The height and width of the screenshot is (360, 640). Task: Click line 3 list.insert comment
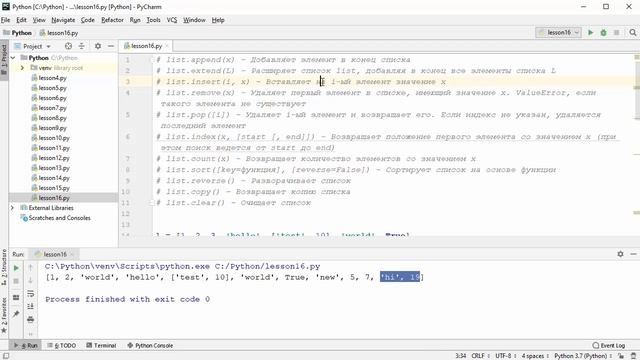[301, 82]
